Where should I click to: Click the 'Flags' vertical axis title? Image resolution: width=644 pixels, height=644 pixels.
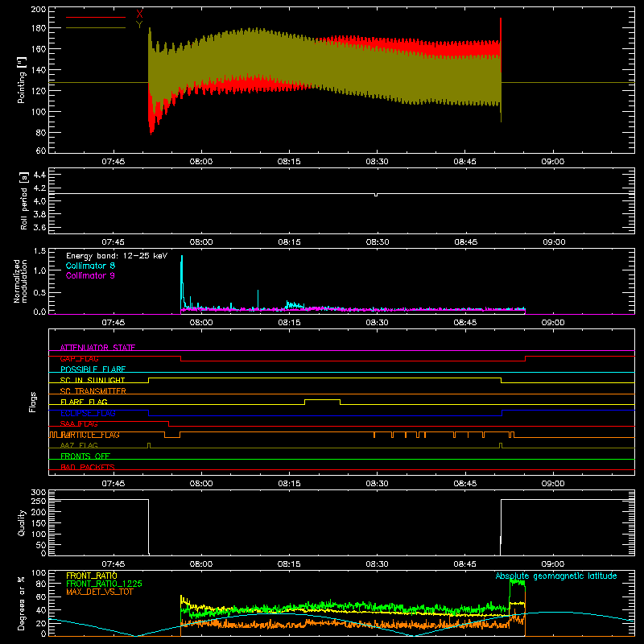[x=33, y=402]
